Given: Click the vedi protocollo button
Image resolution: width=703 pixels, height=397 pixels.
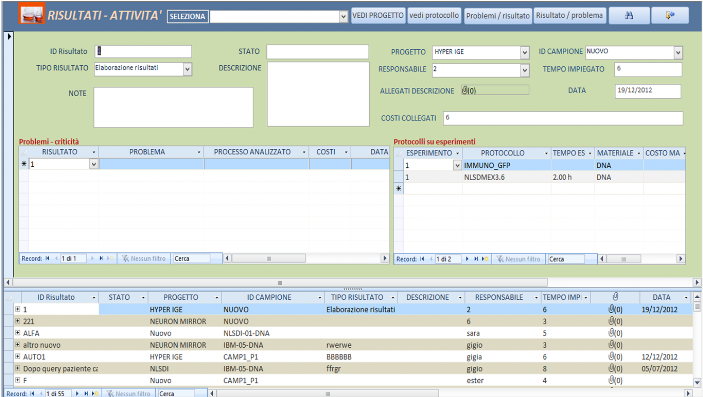Looking at the screenshot, I should point(434,16).
